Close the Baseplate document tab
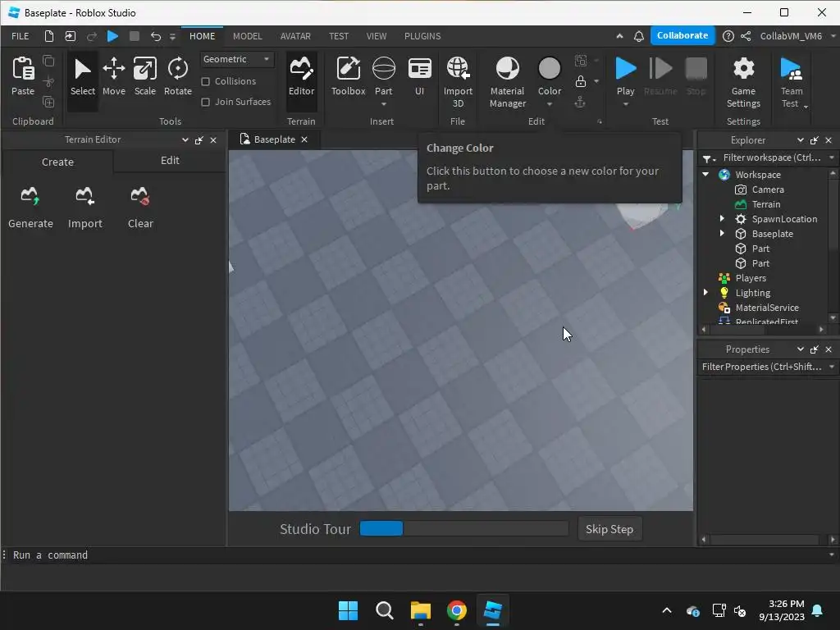 point(304,139)
